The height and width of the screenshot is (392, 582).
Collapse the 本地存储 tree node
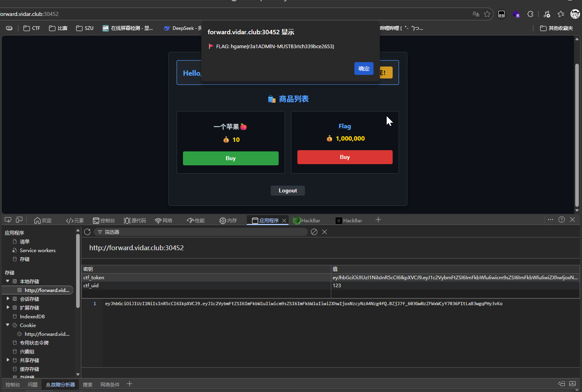[8, 281]
